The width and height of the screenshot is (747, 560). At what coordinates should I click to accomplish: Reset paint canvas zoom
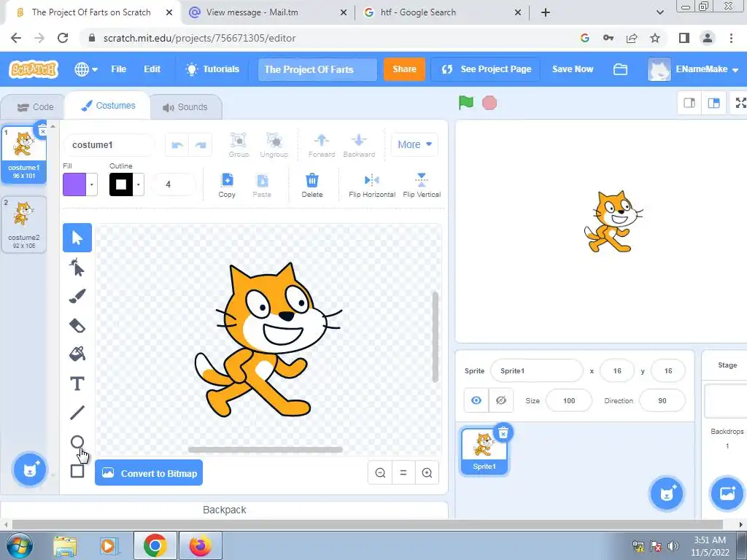(x=403, y=472)
